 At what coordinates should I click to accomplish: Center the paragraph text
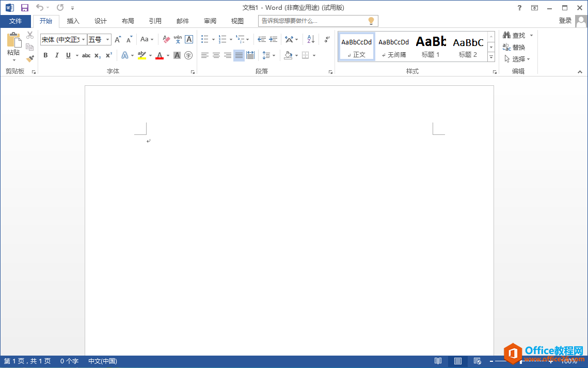[216, 55]
